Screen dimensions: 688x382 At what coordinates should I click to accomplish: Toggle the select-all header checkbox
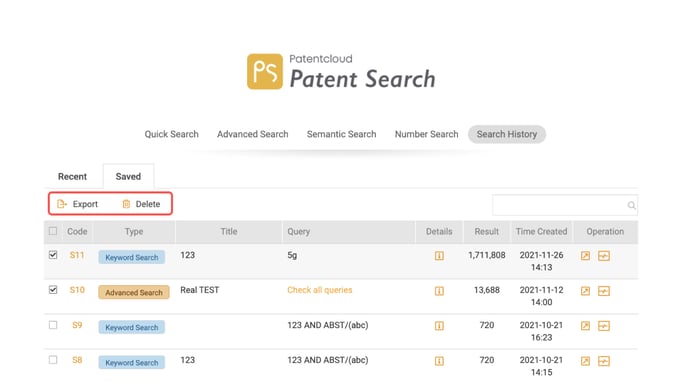53,231
